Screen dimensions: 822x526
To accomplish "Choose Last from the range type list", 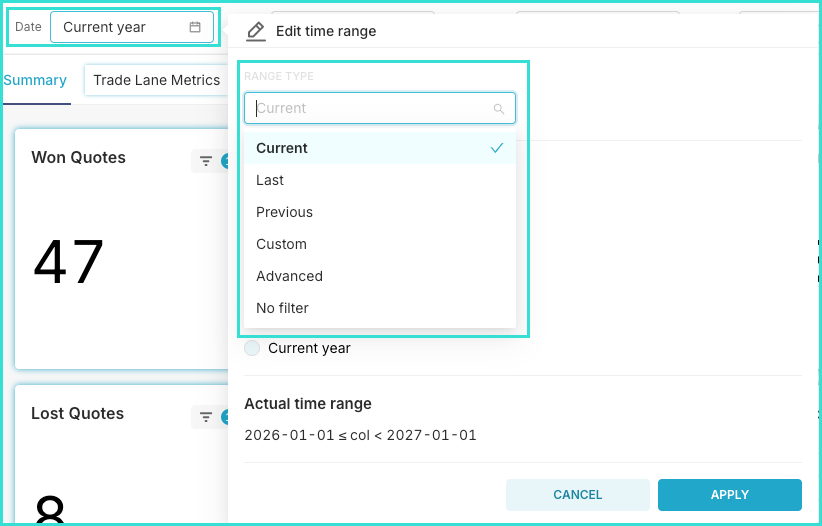I will click(270, 180).
